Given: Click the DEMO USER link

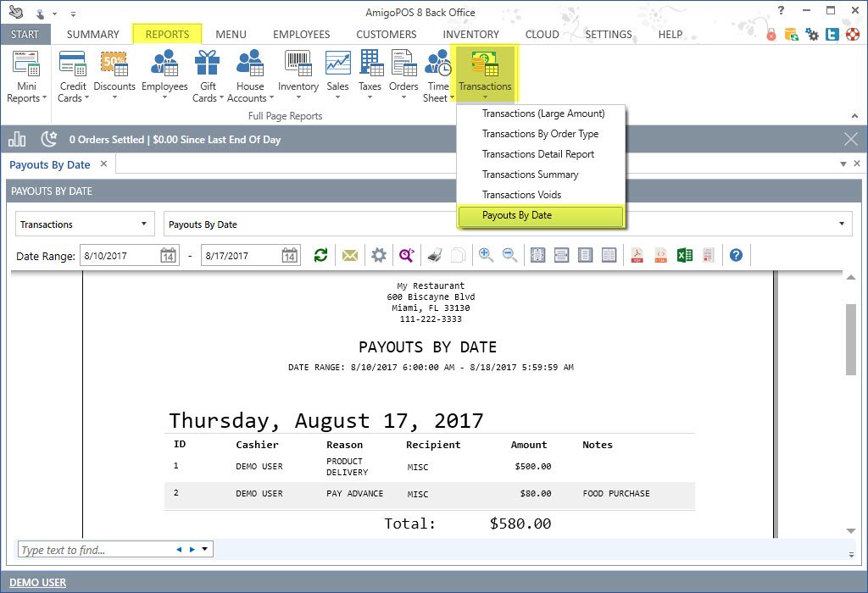Looking at the screenshot, I should pos(37,582).
